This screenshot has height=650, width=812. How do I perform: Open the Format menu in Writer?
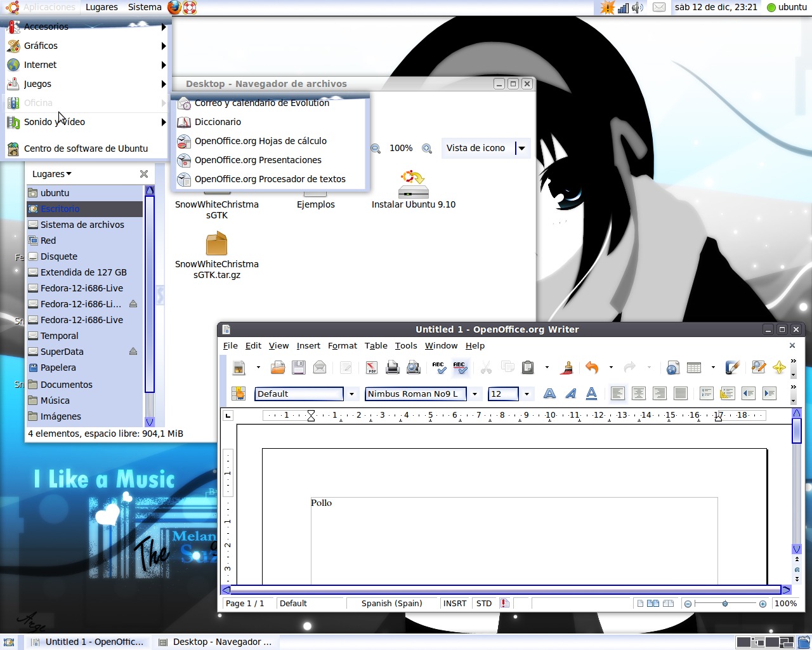[x=343, y=346]
